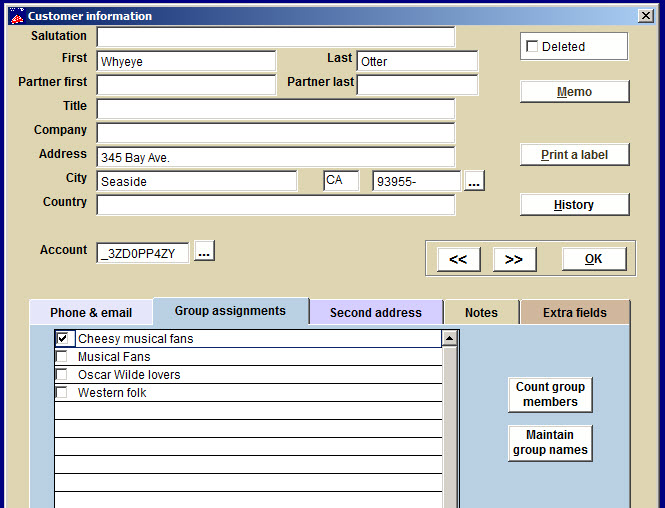Check the Musical Fans group box
The width and height of the screenshot is (665, 508).
click(61, 356)
